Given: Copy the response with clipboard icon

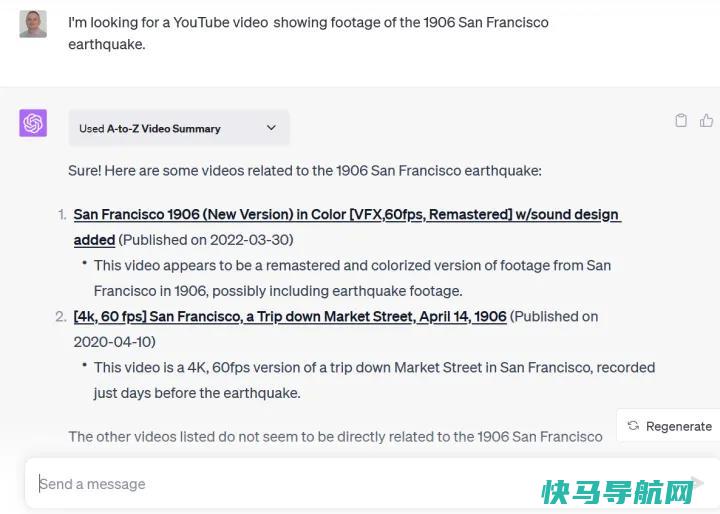Looking at the screenshot, I should click(x=681, y=120).
